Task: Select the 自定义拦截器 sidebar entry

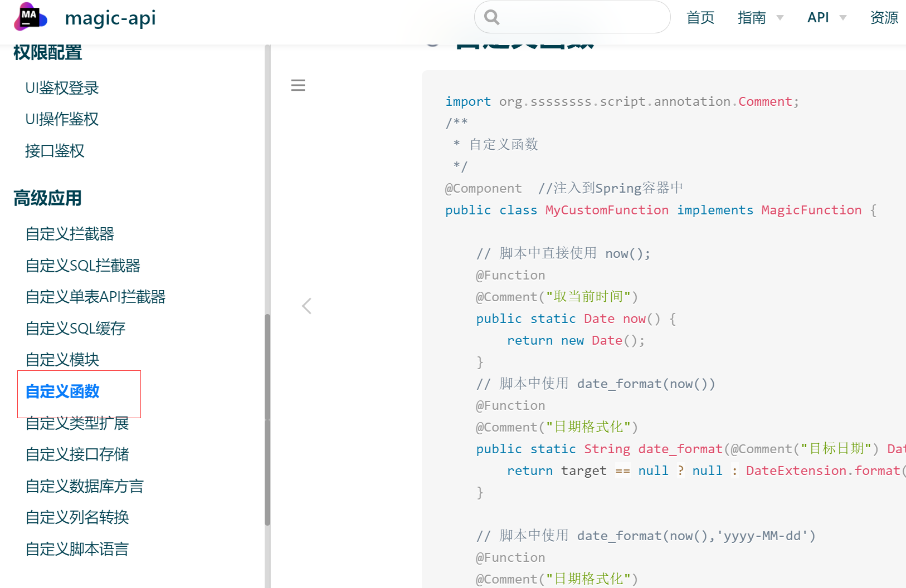Action: click(x=69, y=234)
